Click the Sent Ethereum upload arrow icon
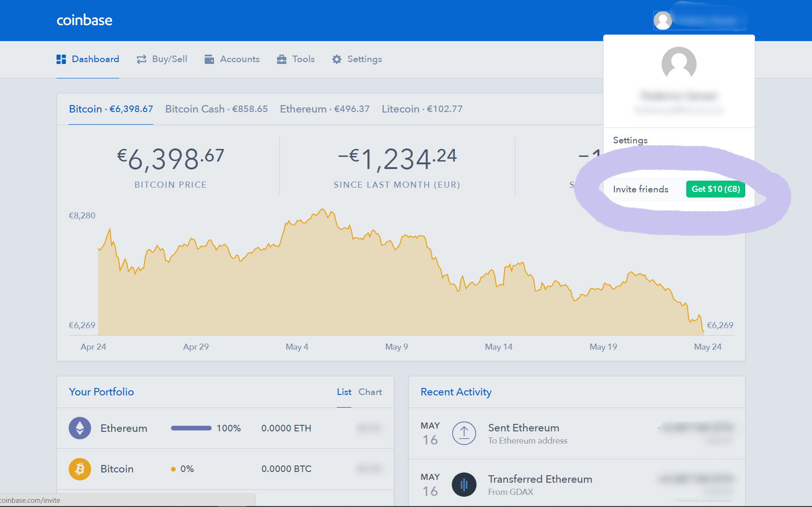812x507 pixels. [x=464, y=433]
